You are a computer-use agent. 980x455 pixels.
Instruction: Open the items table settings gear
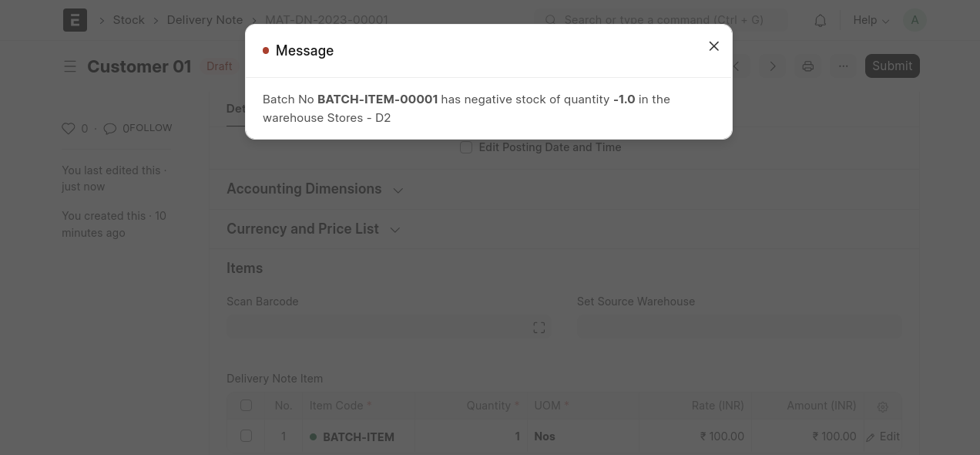click(882, 406)
